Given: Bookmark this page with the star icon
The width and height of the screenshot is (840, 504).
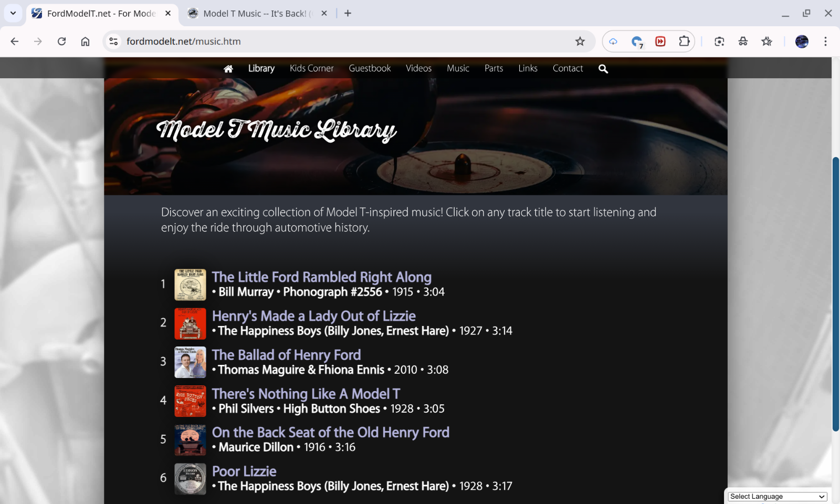Looking at the screenshot, I should (x=580, y=41).
